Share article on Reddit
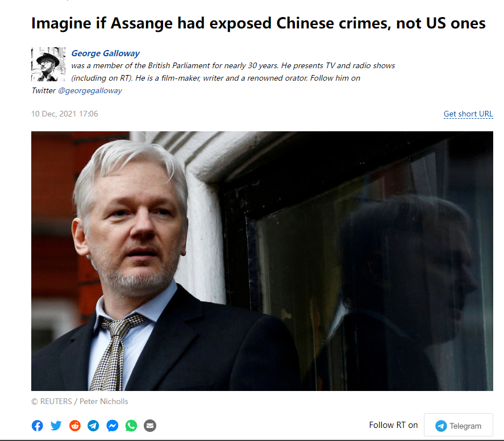The height and width of the screenshot is (441, 504). click(75, 426)
